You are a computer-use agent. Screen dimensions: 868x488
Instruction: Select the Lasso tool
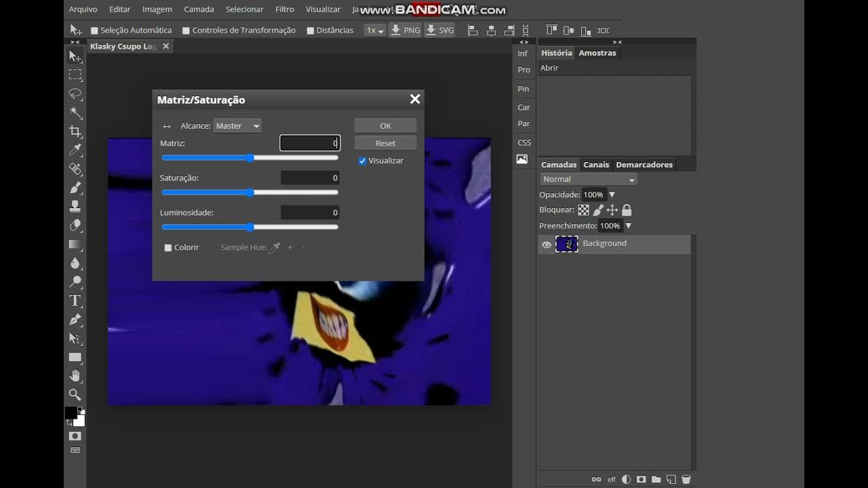(x=75, y=94)
